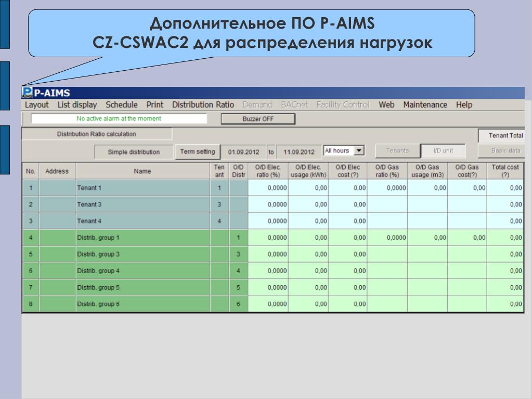This screenshot has width=532, height=399.
Task: Click the Name column header
Action: click(142, 171)
